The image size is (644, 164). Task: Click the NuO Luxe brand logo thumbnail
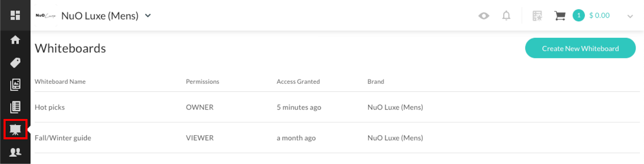click(x=45, y=16)
